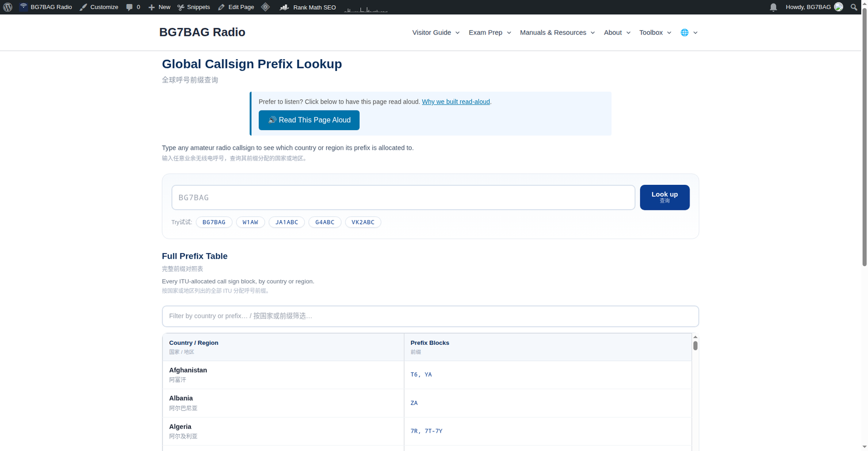Try the BG7BAG example callsign

pos(214,222)
